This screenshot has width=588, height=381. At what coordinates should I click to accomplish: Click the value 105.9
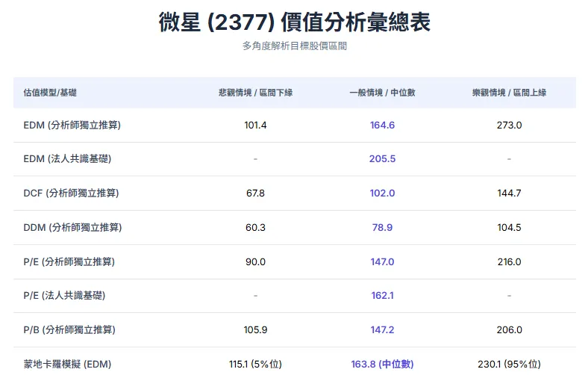pos(255,329)
